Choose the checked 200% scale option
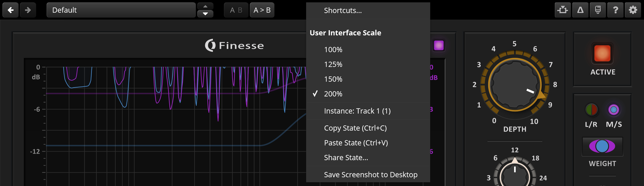 pyautogui.click(x=368, y=94)
